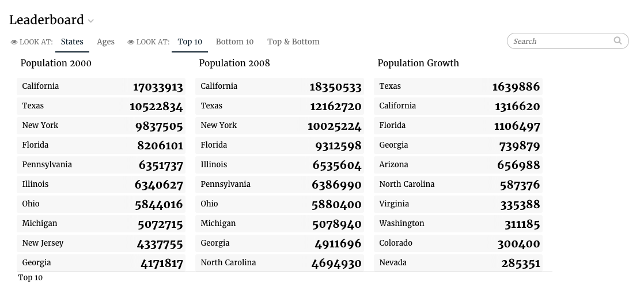The height and width of the screenshot is (282, 644).
Task: Click the Leaderboard heading
Action: click(x=47, y=20)
